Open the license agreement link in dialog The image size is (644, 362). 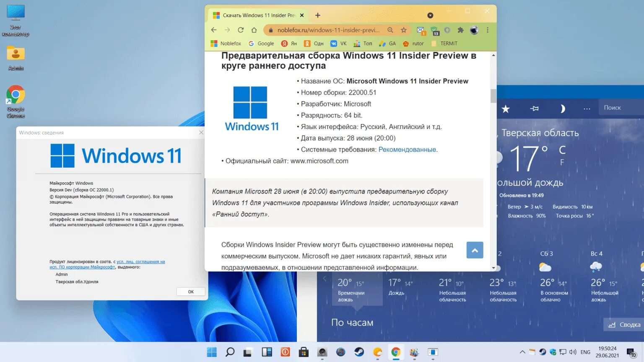107,264
